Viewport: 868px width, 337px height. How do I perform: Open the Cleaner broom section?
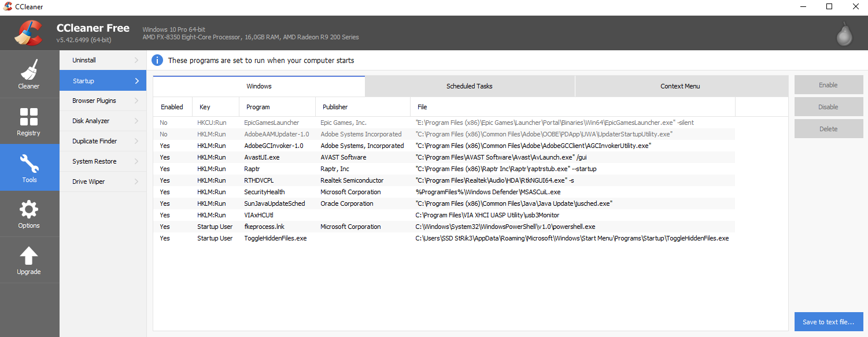pyautogui.click(x=29, y=73)
